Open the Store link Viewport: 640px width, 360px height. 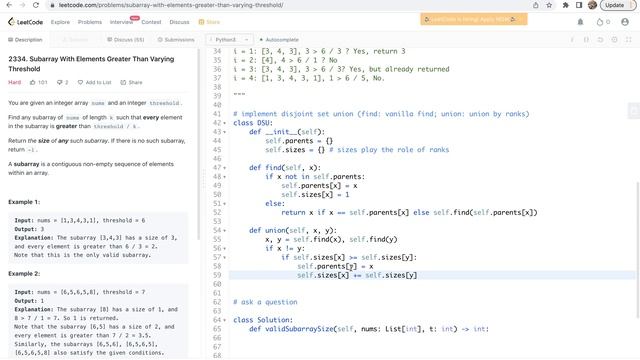(209, 22)
